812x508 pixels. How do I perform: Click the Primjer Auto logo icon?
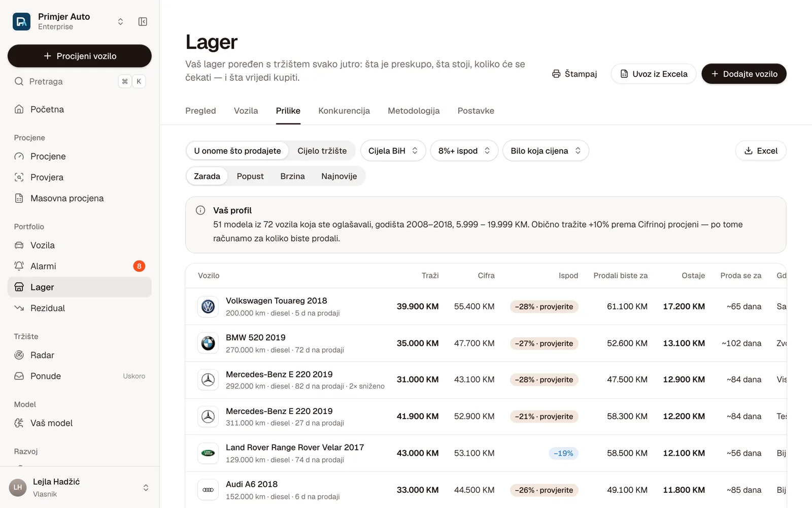21,21
